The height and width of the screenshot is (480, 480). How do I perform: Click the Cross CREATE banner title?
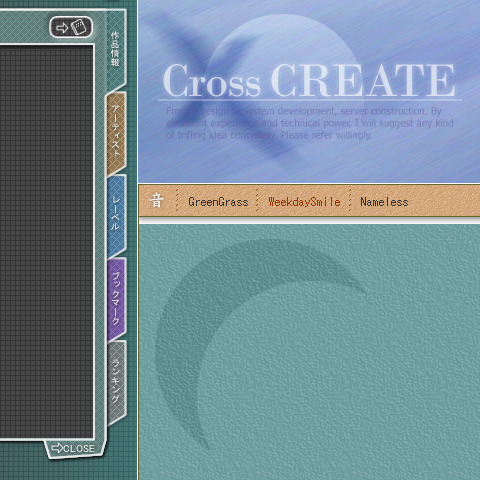coord(309,80)
